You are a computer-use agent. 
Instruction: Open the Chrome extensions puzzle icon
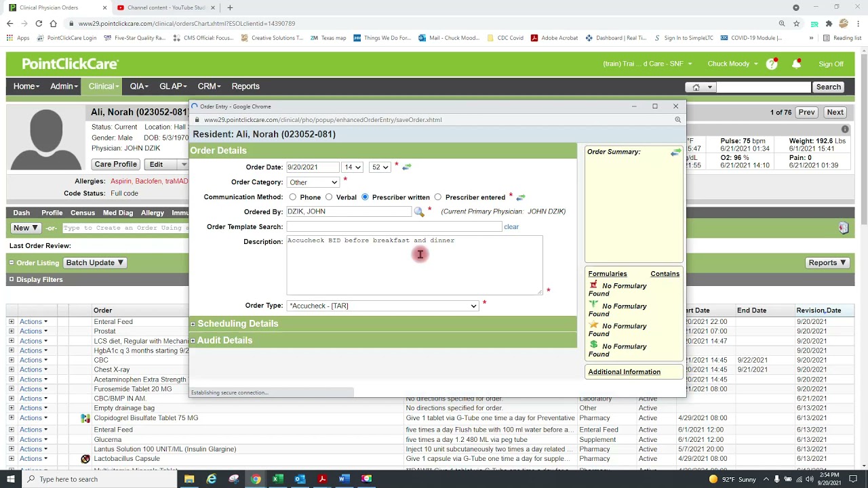(829, 24)
